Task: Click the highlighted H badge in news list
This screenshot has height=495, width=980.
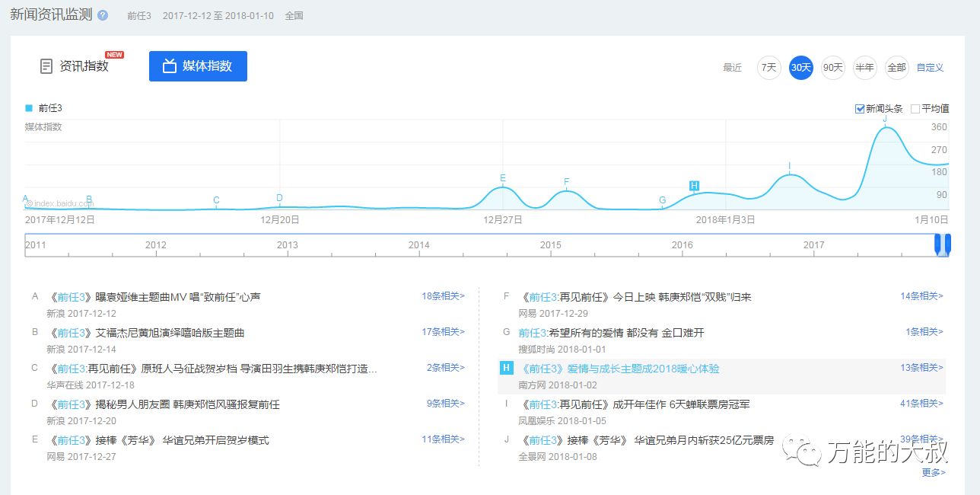Action: tap(506, 369)
